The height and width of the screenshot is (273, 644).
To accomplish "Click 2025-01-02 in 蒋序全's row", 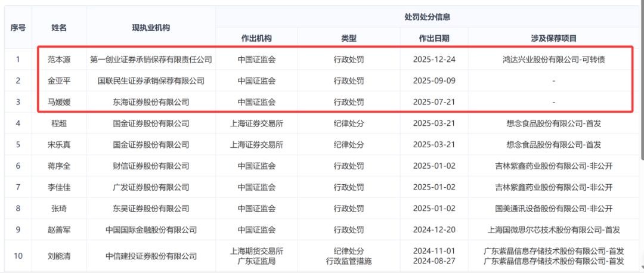I will click(434, 166).
